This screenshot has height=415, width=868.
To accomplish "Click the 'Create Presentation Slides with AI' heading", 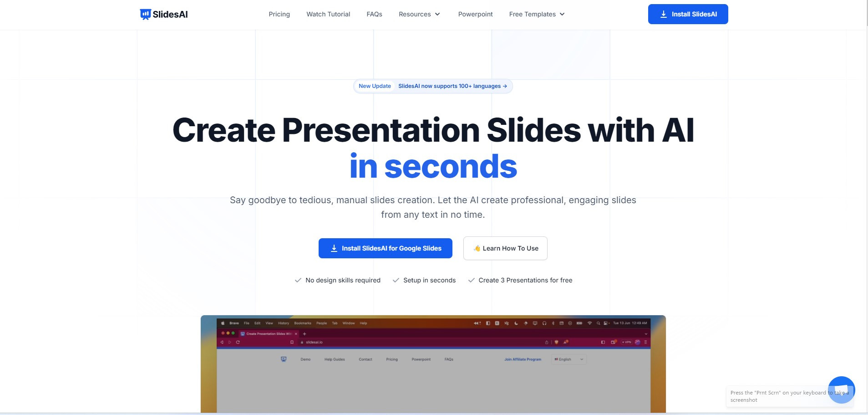I will tap(433, 130).
